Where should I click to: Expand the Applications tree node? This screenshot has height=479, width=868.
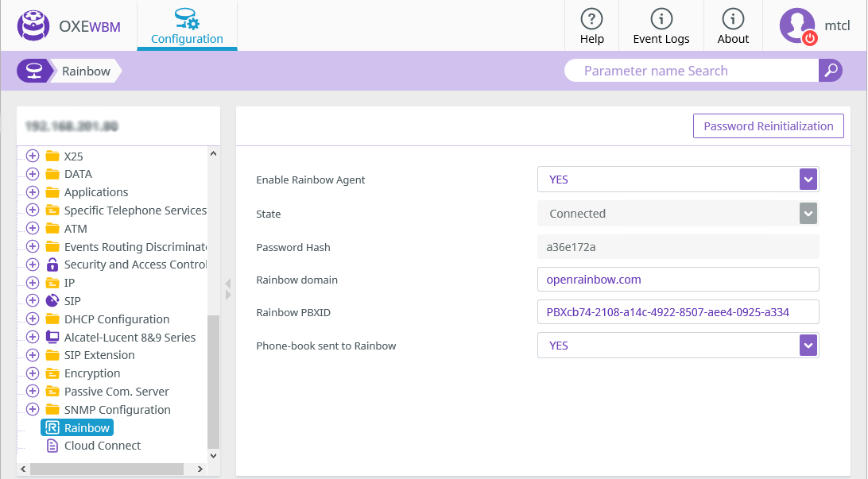click(33, 192)
